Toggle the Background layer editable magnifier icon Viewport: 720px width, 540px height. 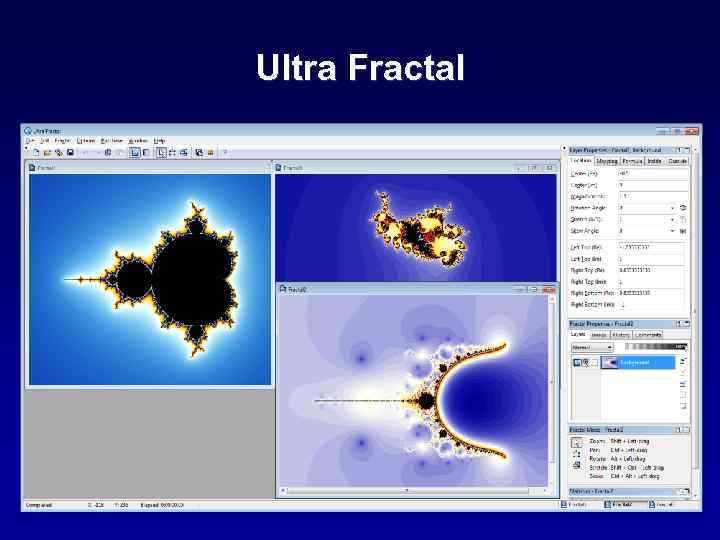(x=585, y=363)
